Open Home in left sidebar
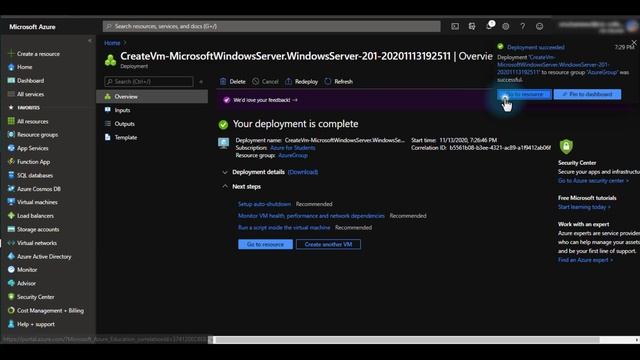 point(24,67)
